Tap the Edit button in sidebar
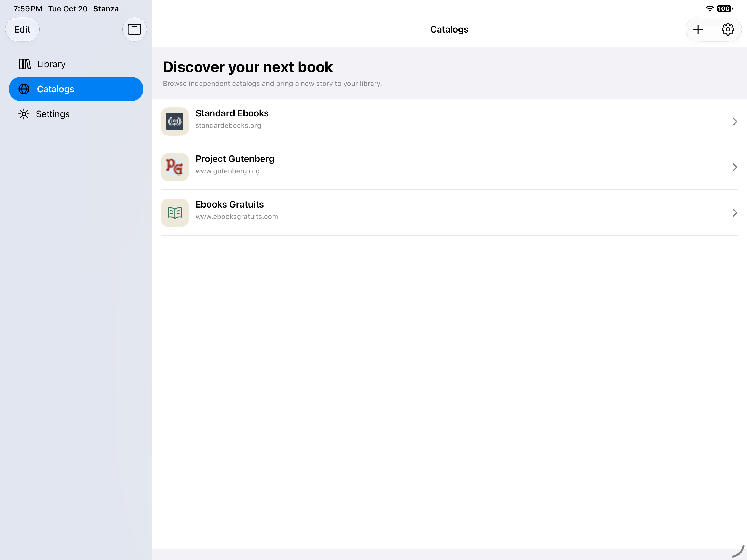The width and height of the screenshot is (747, 560). tap(22, 29)
